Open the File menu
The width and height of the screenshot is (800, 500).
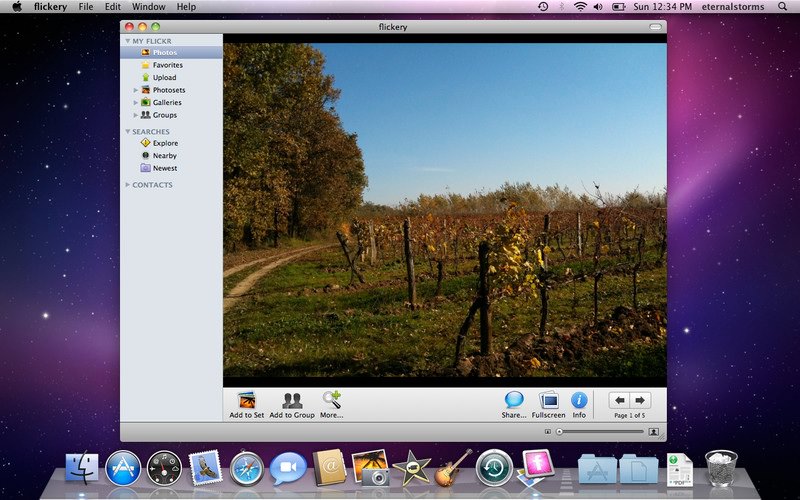[86, 7]
